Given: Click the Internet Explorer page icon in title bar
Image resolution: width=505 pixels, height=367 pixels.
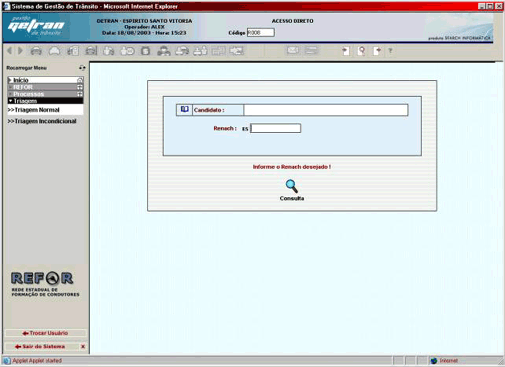Looking at the screenshot, I should point(6,6).
